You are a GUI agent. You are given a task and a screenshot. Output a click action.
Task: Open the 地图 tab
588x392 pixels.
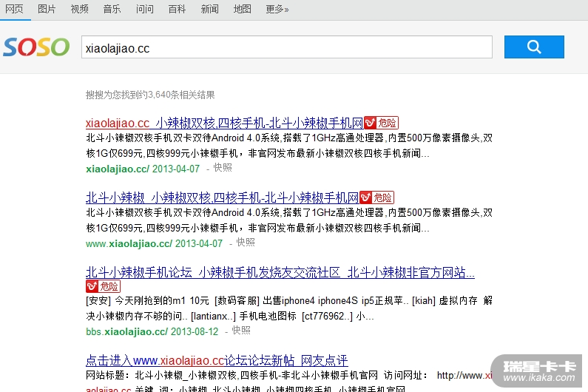(243, 9)
